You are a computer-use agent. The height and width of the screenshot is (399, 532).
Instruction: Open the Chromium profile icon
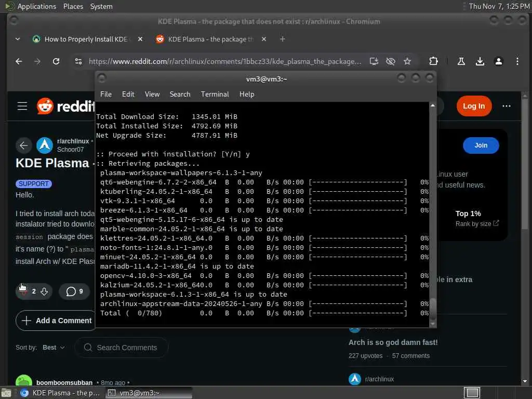498,61
